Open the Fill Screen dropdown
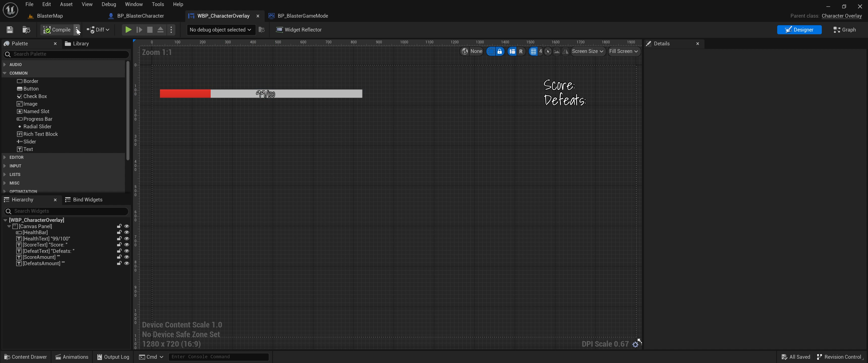 (623, 51)
